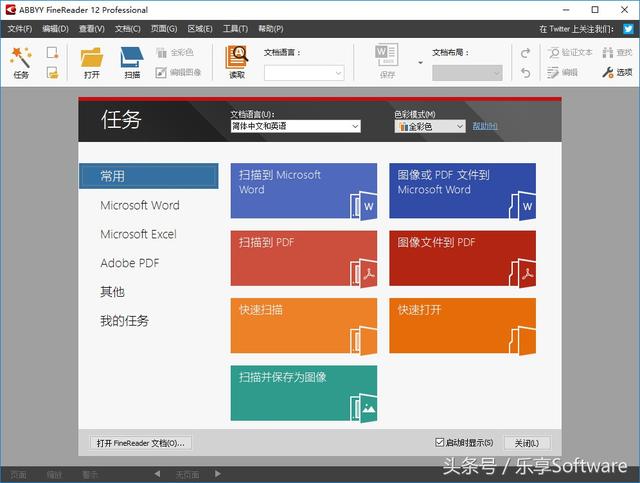Start the 扫描并保存为图像 task tile
Image resolution: width=640 pixels, height=483 pixels.
tap(304, 393)
